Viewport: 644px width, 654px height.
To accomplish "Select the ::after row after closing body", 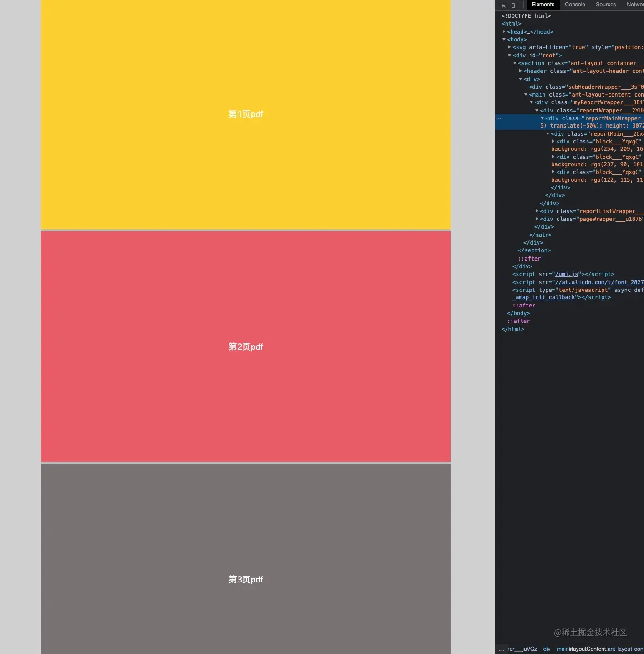I will pyautogui.click(x=518, y=321).
